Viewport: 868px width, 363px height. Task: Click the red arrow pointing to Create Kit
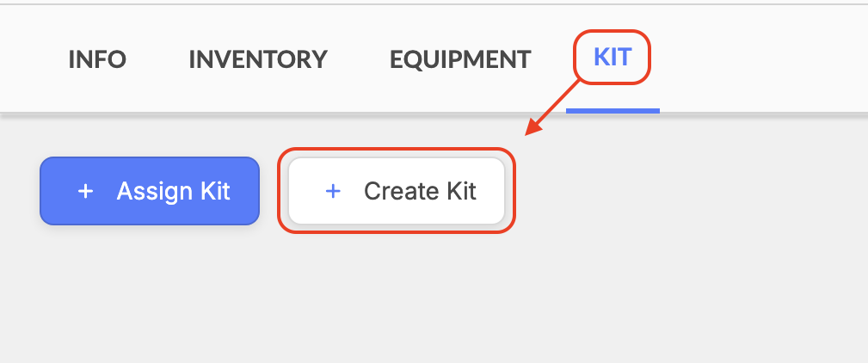pos(552,108)
